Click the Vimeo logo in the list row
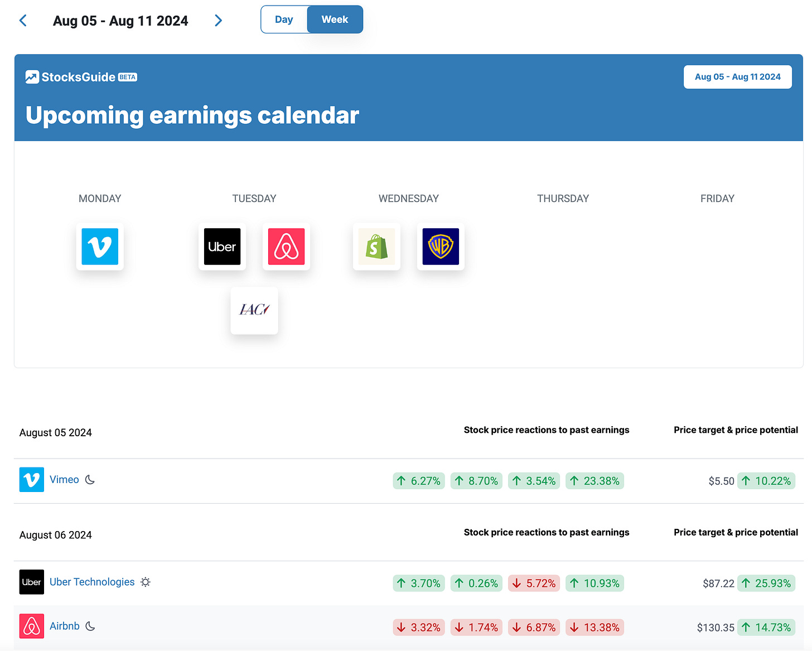812x651 pixels. point(32,480)
